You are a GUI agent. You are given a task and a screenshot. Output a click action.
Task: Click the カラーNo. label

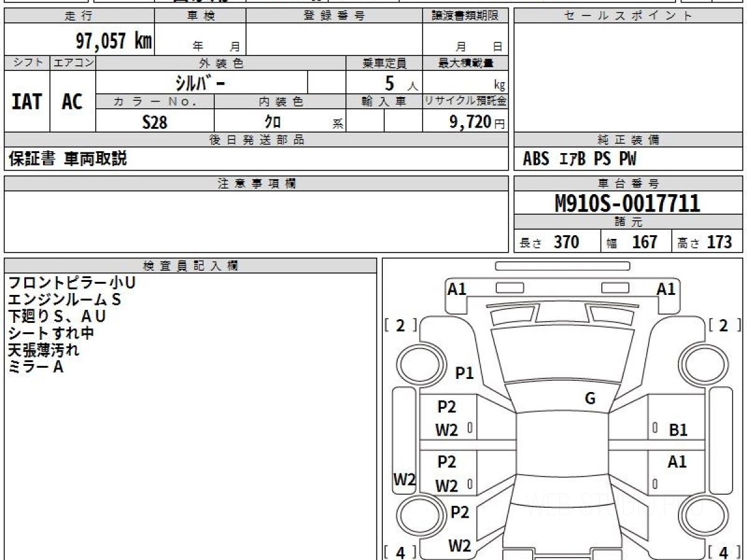[x=155, y=102]
